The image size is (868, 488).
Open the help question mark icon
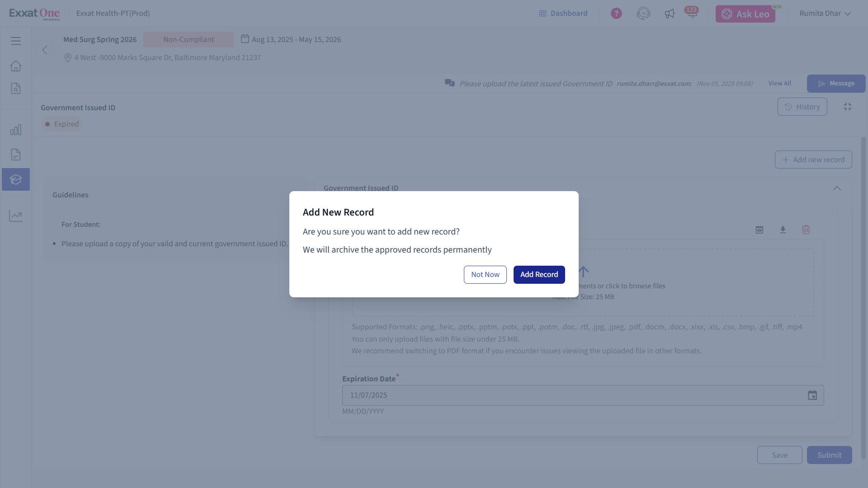pyautogui.click(x=616, y=14)
